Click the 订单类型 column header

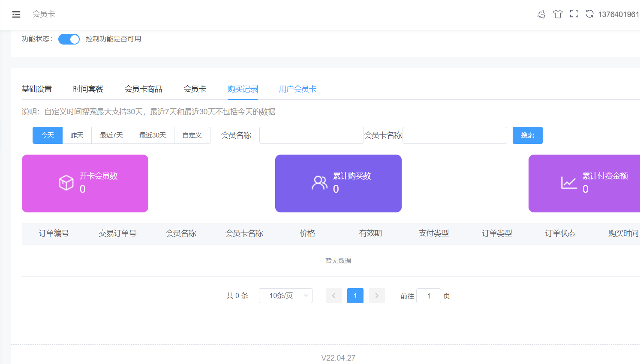click(497, 233)
